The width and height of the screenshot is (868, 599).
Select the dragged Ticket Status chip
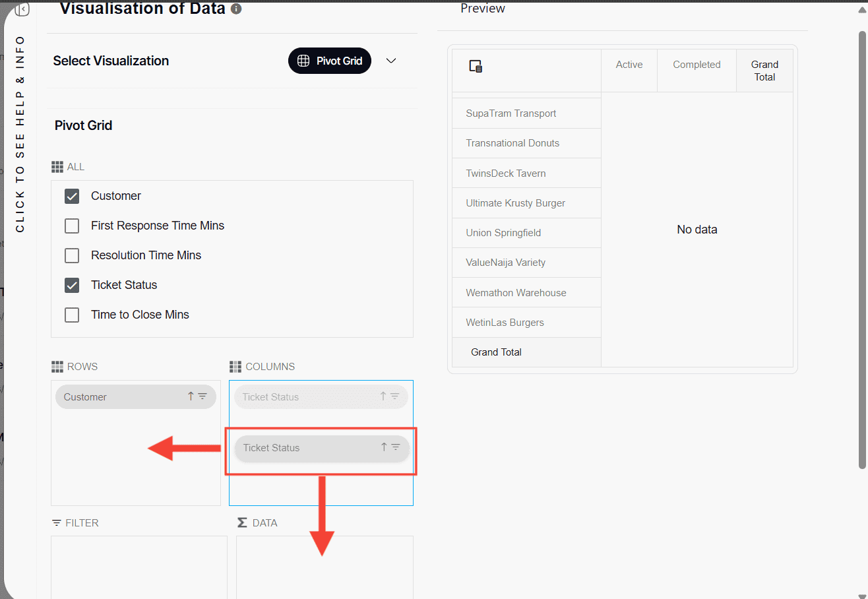click(323, 448)
